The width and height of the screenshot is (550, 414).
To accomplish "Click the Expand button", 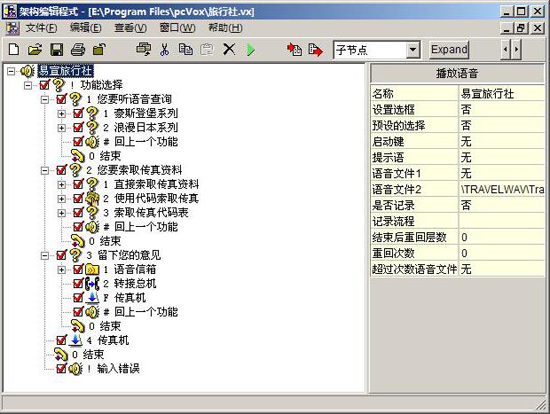I will point(449,49).
